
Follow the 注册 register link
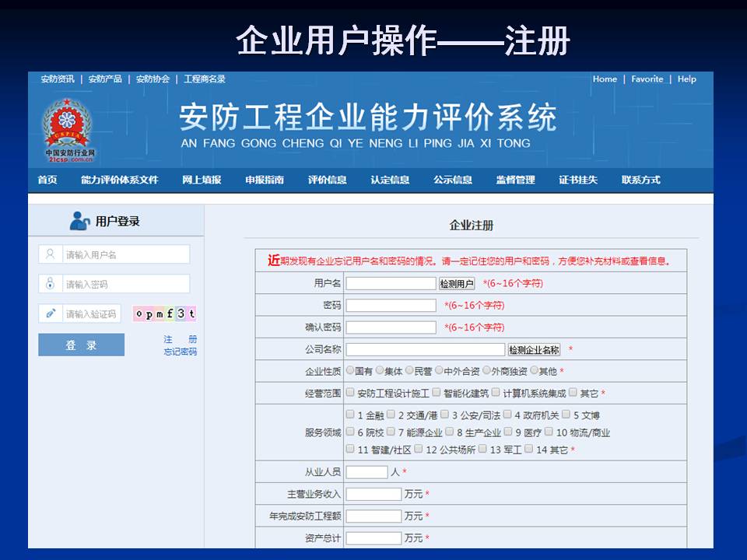tap(180, 339)
